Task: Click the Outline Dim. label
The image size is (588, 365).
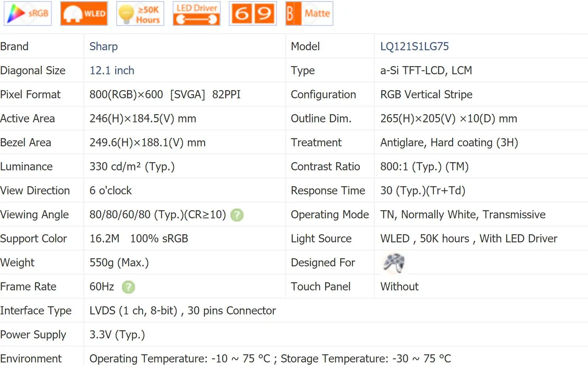Action: pos(321,119)
